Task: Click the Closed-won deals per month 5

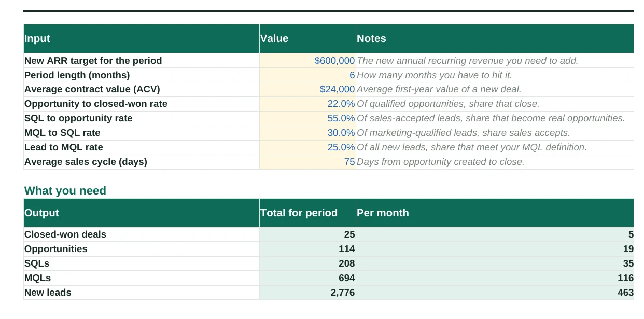Action: coord(495,234)
